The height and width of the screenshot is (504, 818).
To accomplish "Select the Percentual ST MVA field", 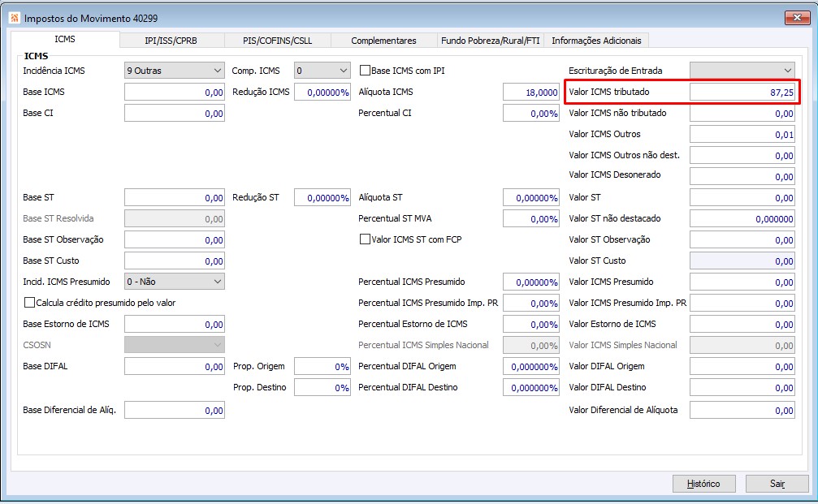I will click(531, 219).
